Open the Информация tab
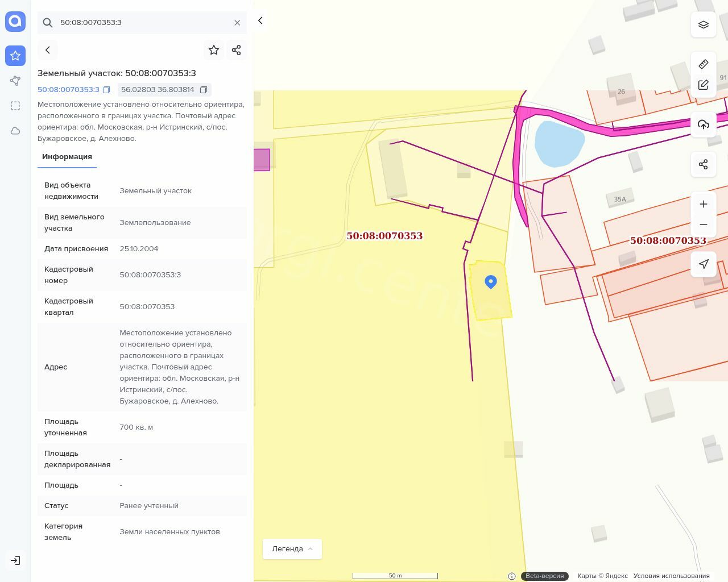 pyautogui.click(x=67, y=157)
